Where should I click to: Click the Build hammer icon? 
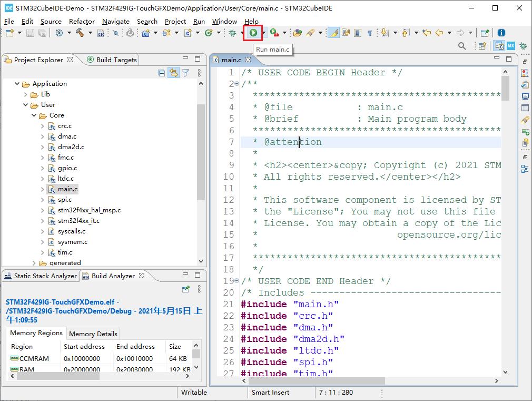80,33
